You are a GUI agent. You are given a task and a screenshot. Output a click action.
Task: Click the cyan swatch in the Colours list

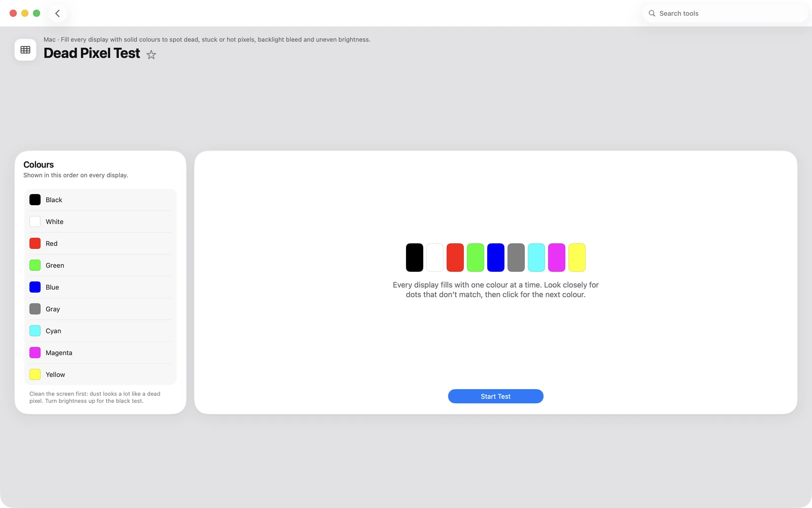[35, 331]
